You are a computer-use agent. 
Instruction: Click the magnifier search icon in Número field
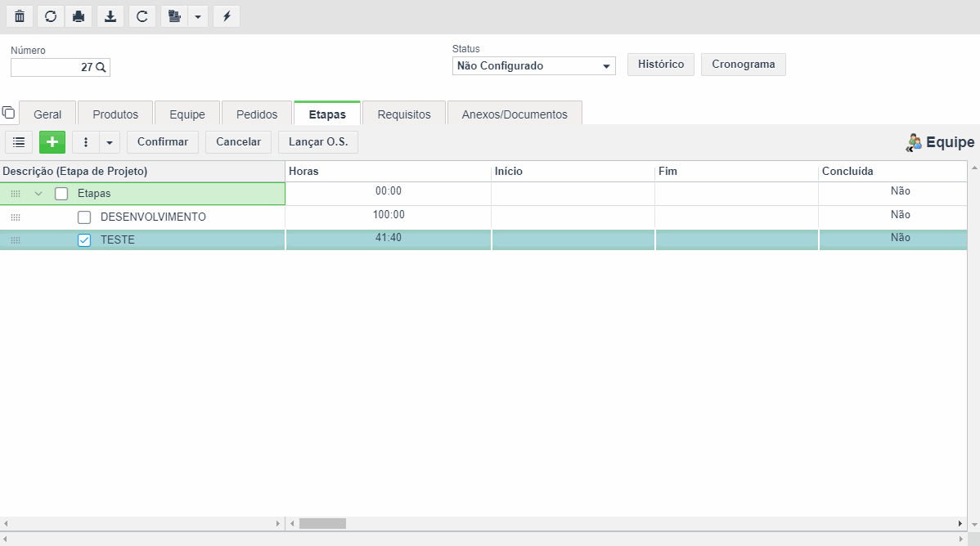[101, 67]
